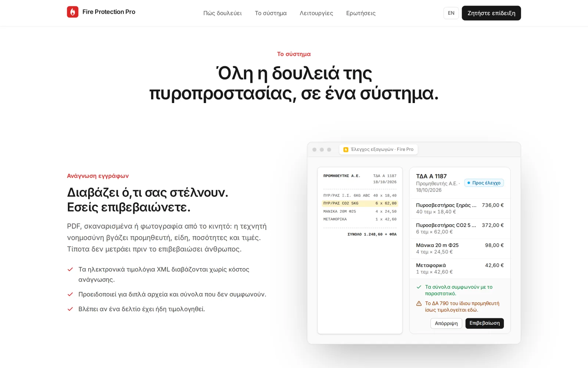Click the ΠΥΡ/ΡΑΣ Ξ.Σ. 6KG ABC invoice line

click(x=360, y=195)
